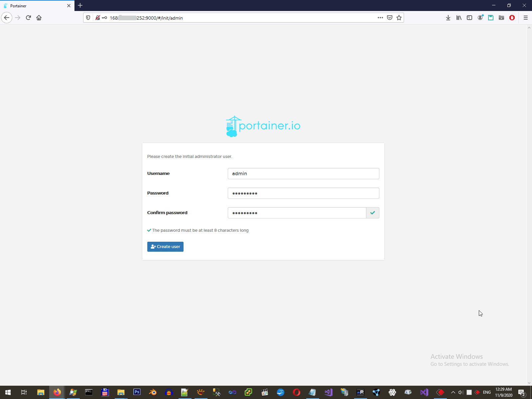Click into the Password field
Viewport: 532px width, 399px height.
click(x=303, y=193)
